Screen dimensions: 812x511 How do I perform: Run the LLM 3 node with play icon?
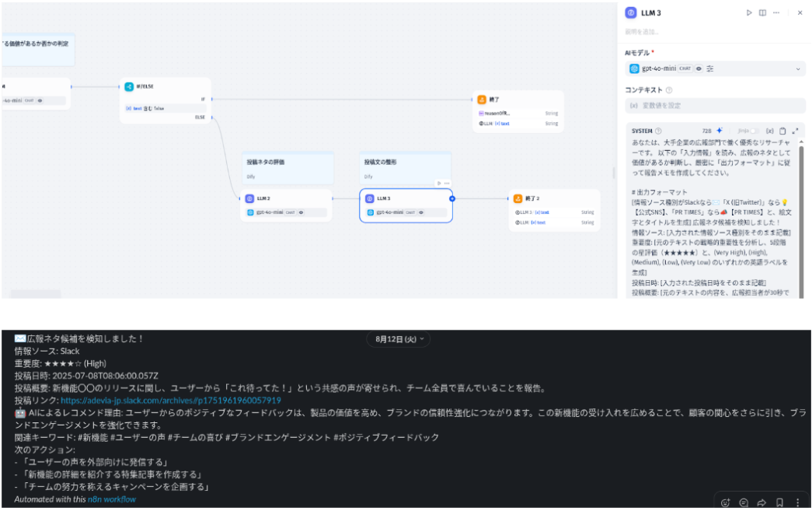pos(749,12)
